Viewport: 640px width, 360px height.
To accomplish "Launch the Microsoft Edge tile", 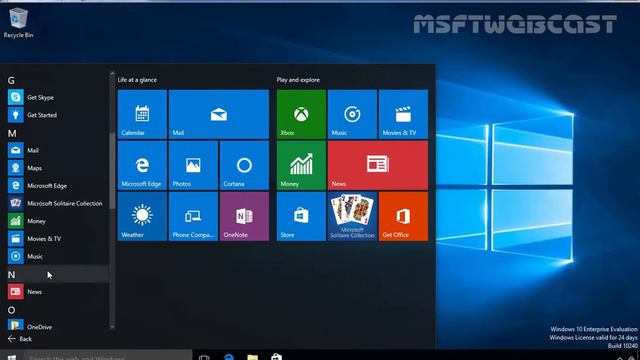I will tap(142, 165).
